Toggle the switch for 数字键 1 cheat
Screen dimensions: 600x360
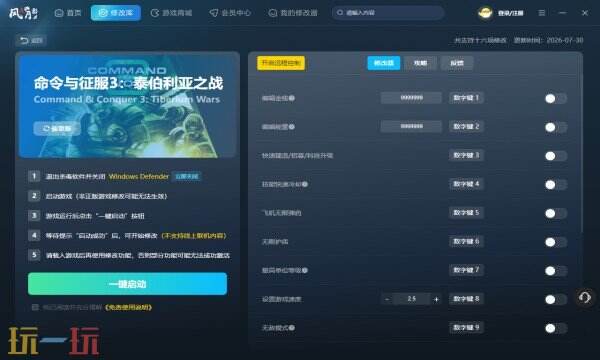coord(556,99)
